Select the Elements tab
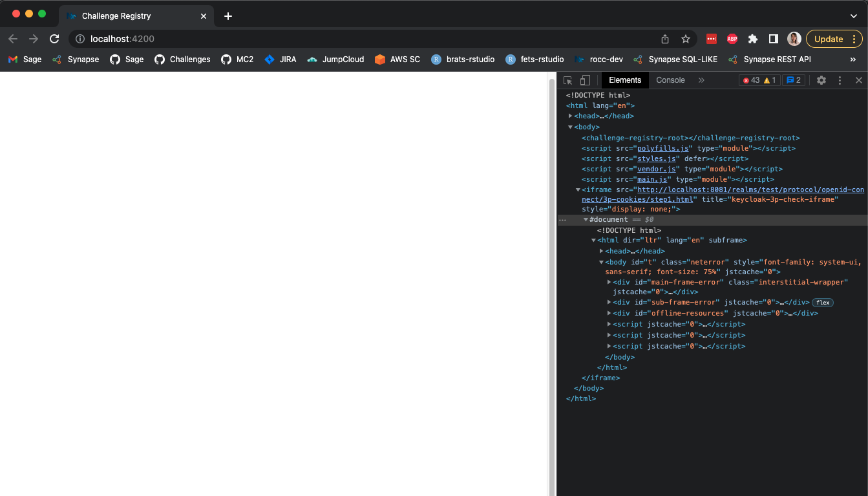 624,80
